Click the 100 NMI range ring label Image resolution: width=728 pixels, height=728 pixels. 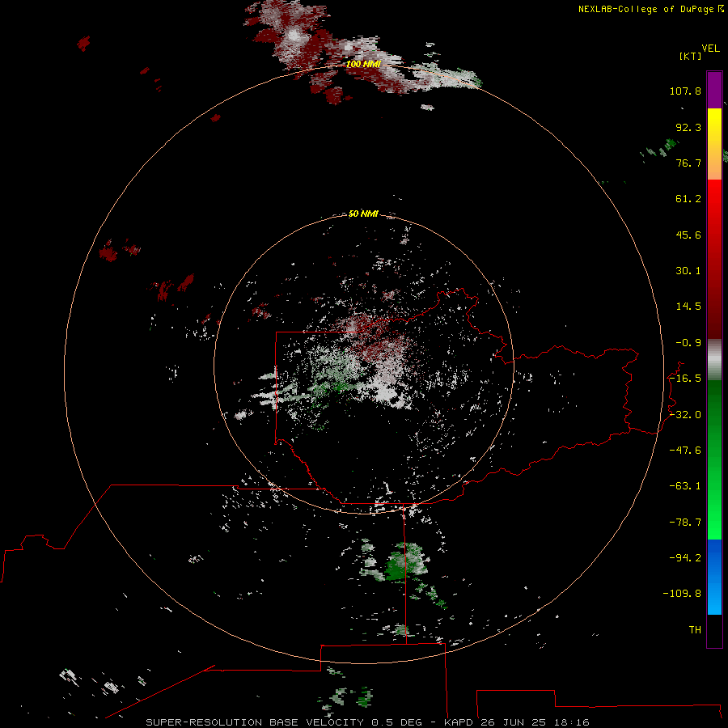click(363, 64)
